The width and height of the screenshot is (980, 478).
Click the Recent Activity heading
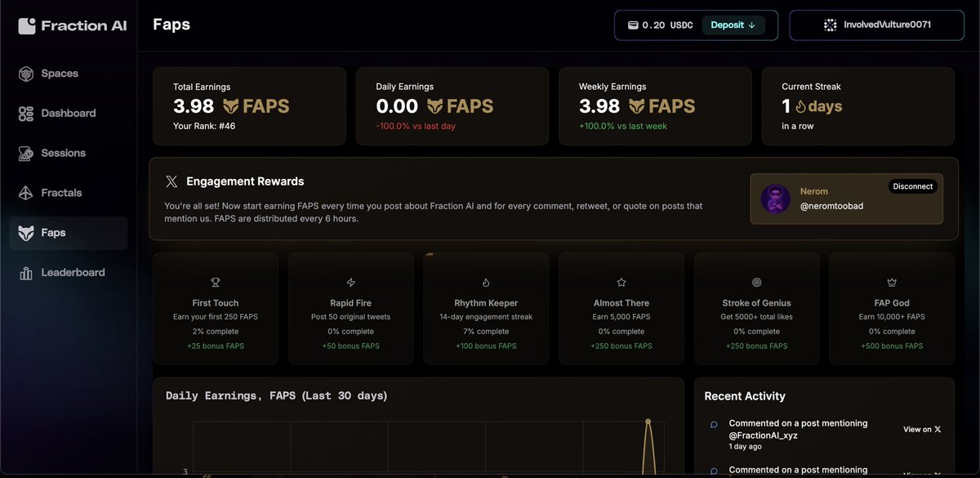745,396
